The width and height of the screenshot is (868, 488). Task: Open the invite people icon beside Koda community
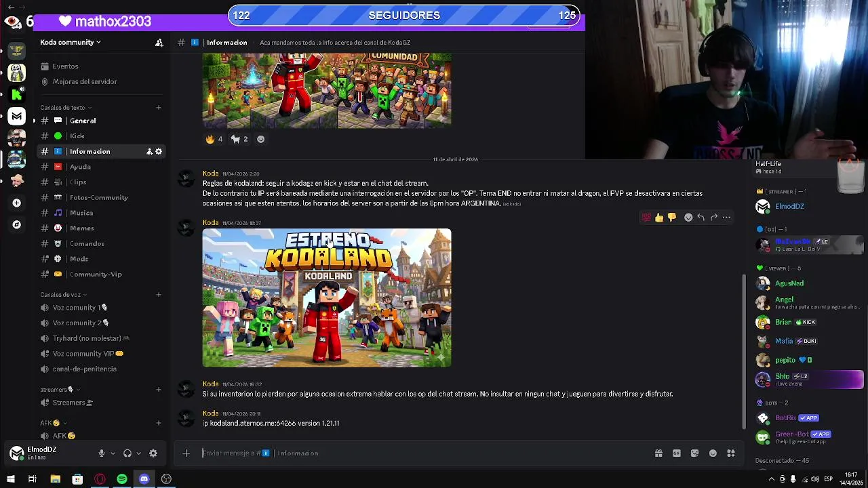point(159,43)
